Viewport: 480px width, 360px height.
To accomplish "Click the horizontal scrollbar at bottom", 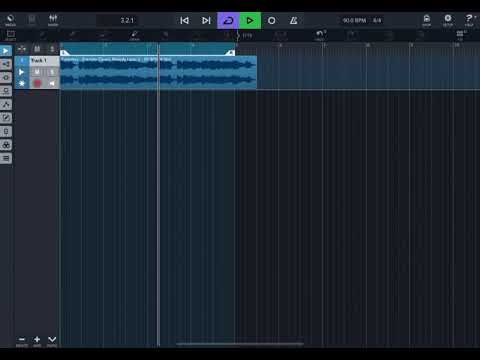I will click(x=240, y=344).
